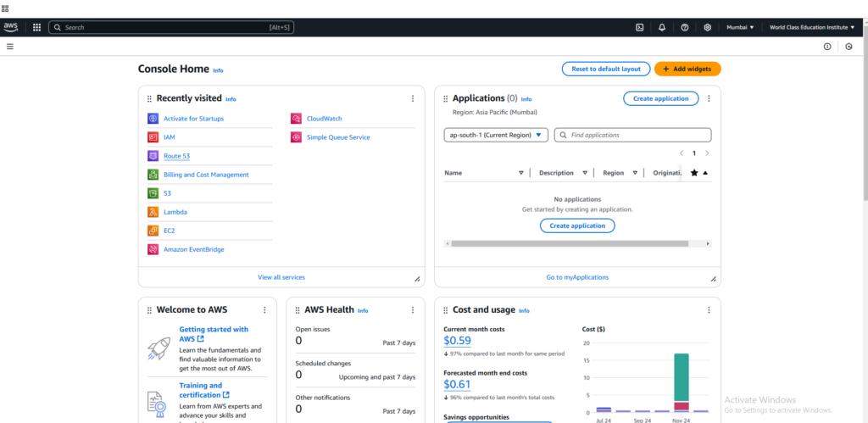Click sort arrow next to star column
The height and width of the screenshot is (423, 868).
(x=705, y=173)
